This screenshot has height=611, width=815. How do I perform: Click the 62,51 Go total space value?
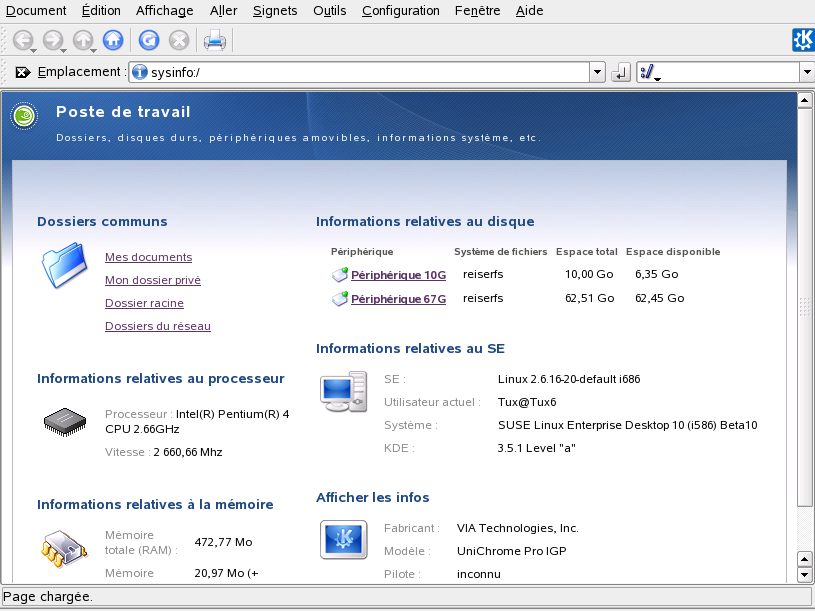589,298
